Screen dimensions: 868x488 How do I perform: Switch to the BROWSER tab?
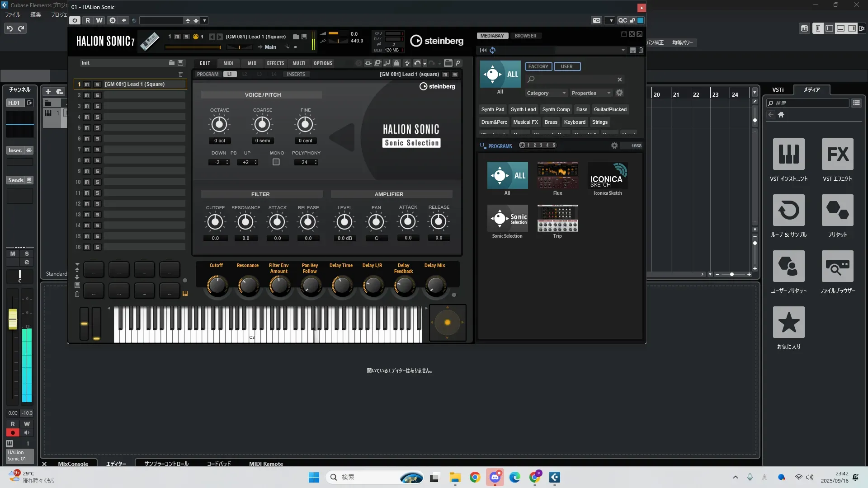(525, 36)
